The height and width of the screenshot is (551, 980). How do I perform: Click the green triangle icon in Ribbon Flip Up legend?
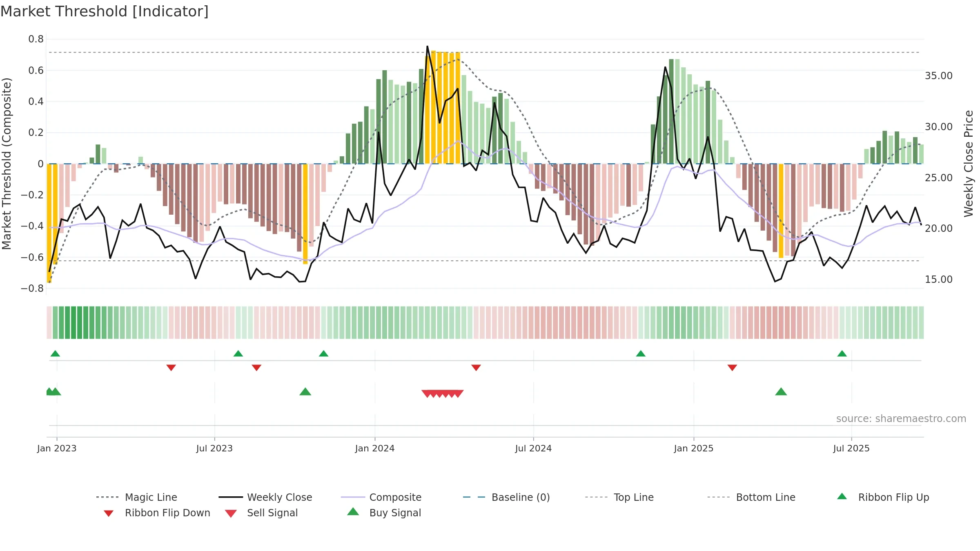pos(842,496)
